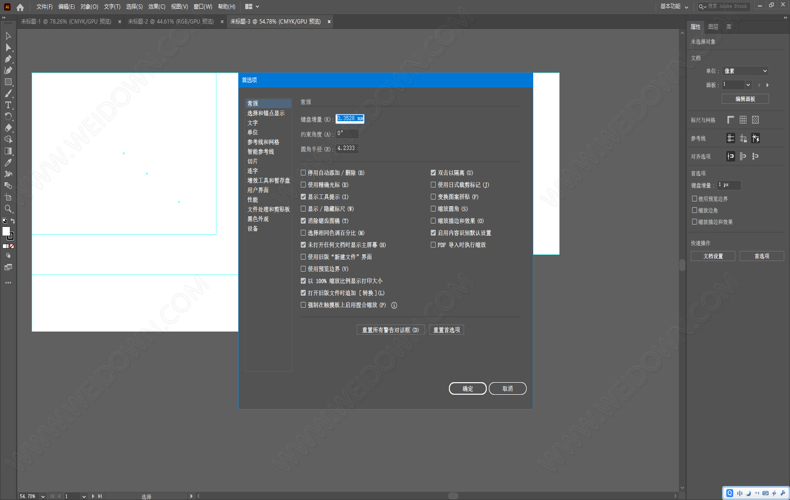Image resolution: width=790 pixels, height=500 pixels.
Task: Click the None (red slash) color swatch
Action: (x=12, y=246)
